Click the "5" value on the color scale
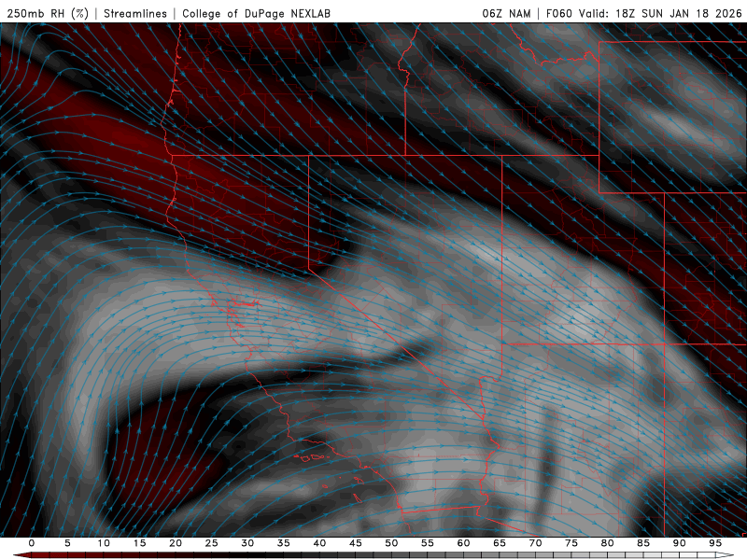This screenshot has height=560, width=747. pos(67,543)
